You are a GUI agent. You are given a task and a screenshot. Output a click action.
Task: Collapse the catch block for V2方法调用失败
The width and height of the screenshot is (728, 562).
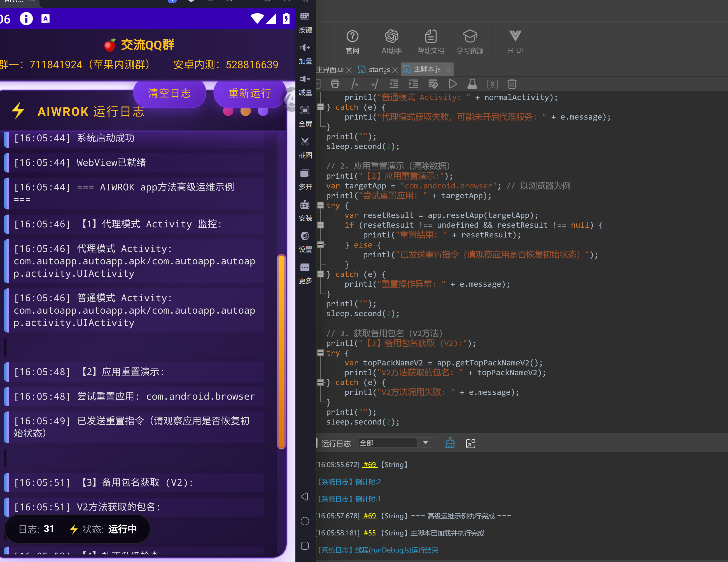click(320, 382)
